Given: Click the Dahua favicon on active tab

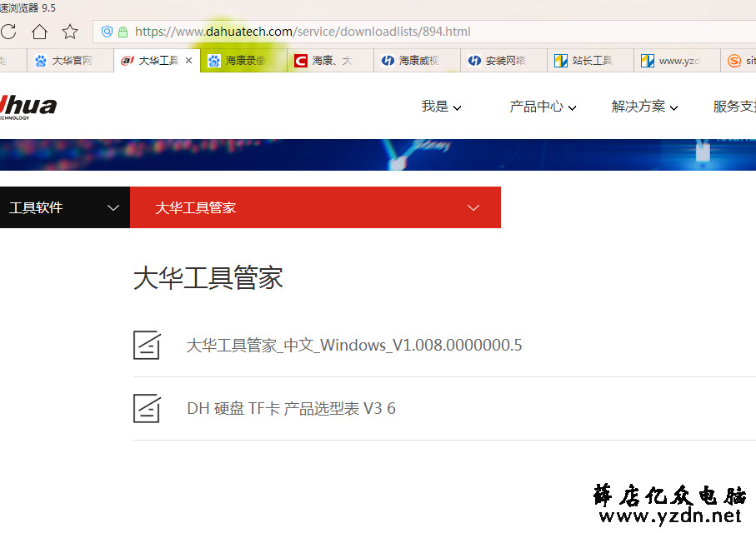Looking at the screenshot, I should click(x=128, y=61).
